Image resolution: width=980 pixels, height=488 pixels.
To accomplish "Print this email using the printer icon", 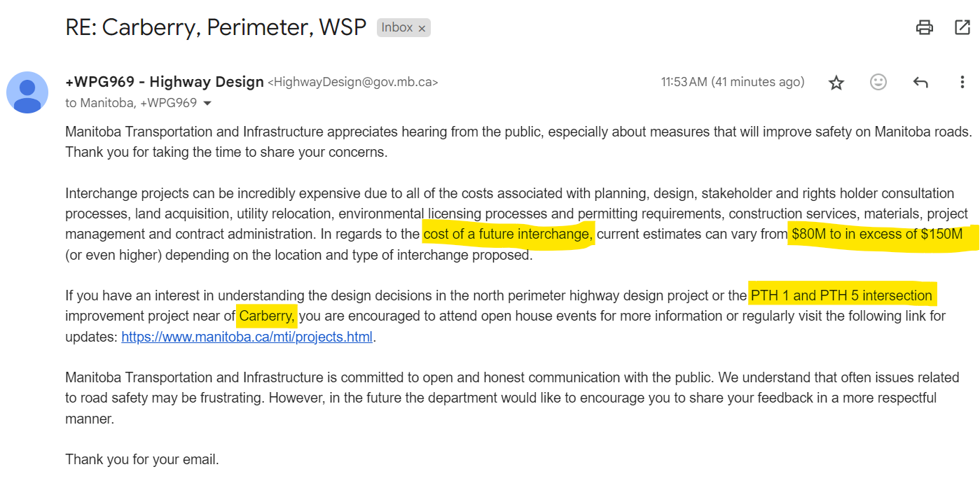I will coord(924,27).
